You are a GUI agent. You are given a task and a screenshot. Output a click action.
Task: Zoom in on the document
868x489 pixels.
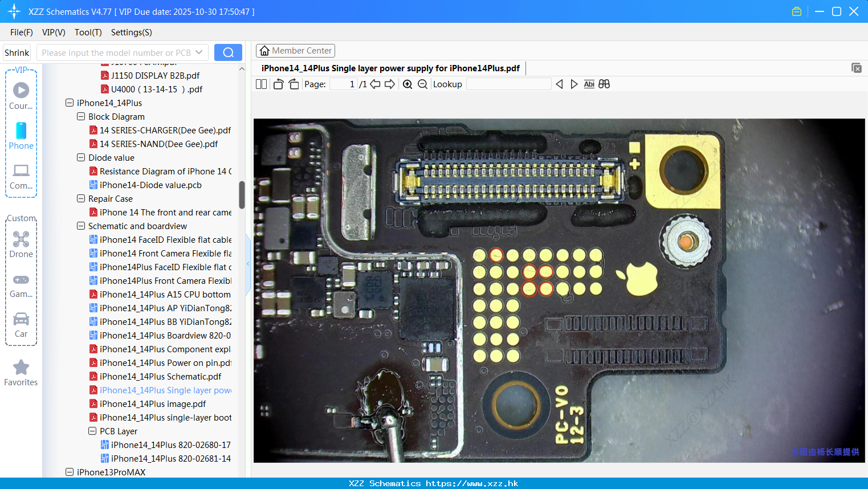pos(407,84)
